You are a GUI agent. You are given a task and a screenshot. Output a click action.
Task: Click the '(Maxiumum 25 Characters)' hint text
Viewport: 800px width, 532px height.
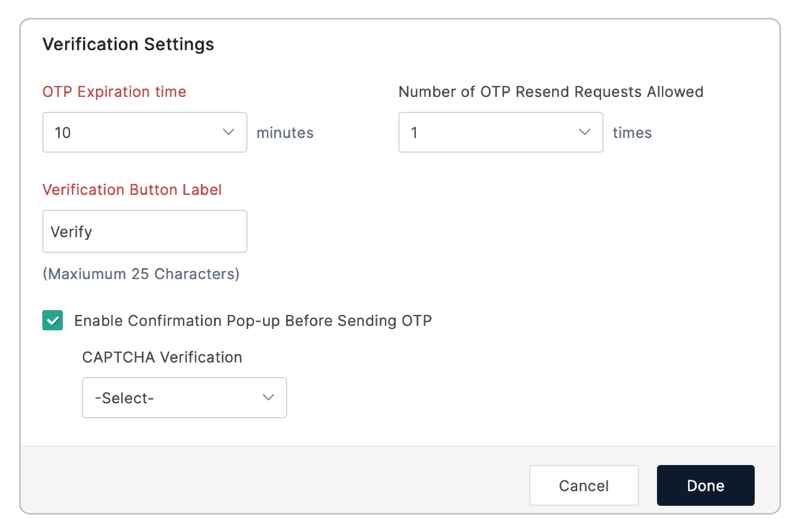coord(141,274)
